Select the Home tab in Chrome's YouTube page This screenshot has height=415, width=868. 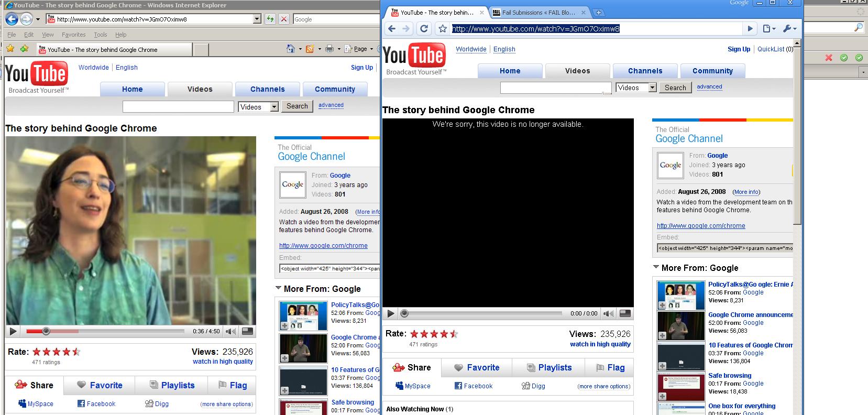point(510,71)
